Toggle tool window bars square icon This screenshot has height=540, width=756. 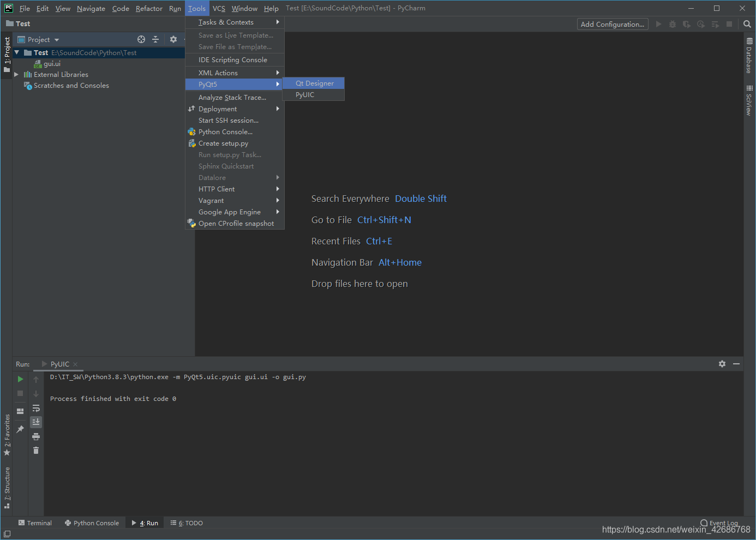(7, 534)
